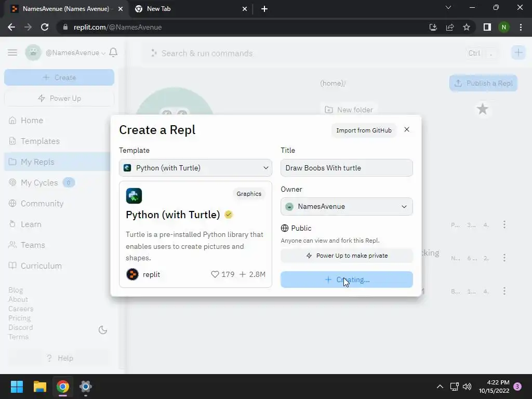Click Power Up to make private
532x399 pixels.
pyautogui.click(x=347, y=256)
